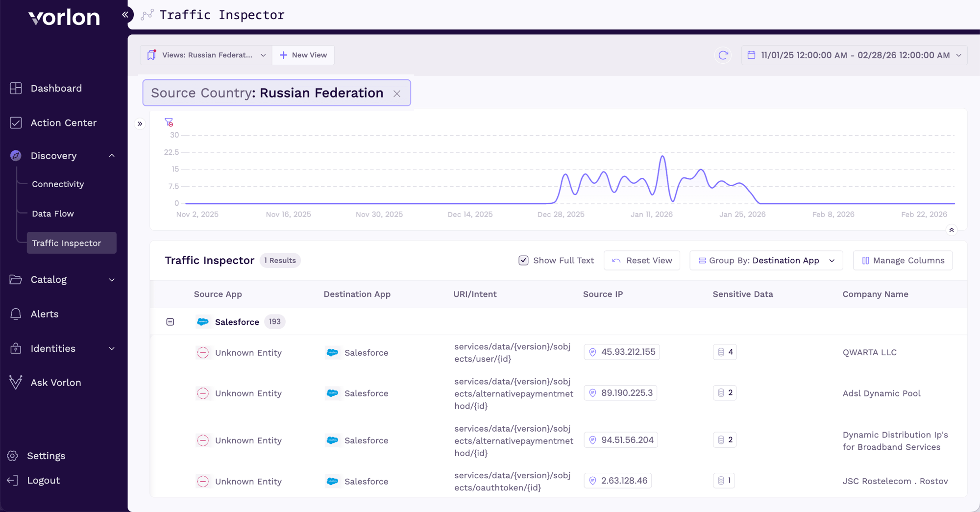Click the source IP 45.93.212.155 chip
This screenshot has height=512, width=980.
pos(622,352)
